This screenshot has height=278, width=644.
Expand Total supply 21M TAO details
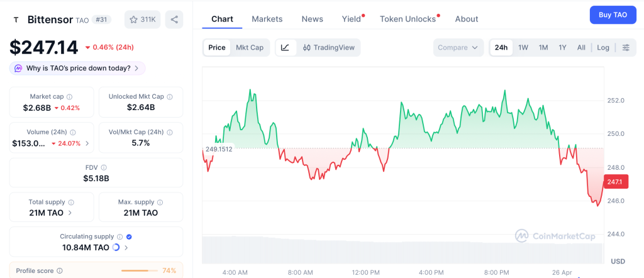click(69, 213)
